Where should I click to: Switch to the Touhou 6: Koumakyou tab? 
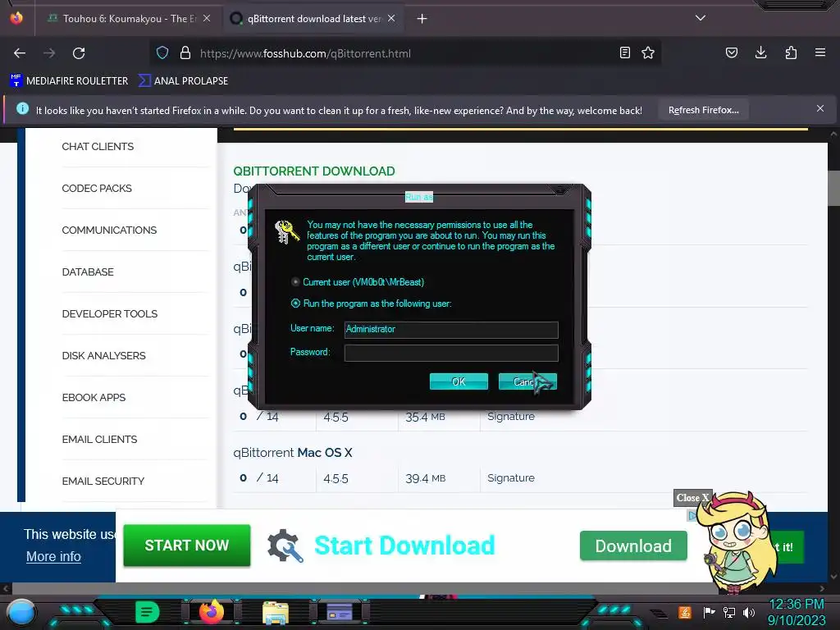[x=129, y=19]
